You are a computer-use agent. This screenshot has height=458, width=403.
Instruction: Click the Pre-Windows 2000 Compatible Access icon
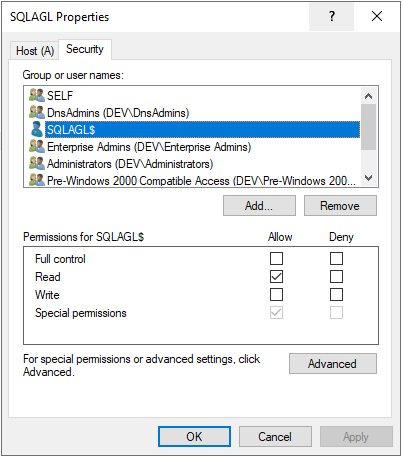pyautogui.click(x=37, y=180)
